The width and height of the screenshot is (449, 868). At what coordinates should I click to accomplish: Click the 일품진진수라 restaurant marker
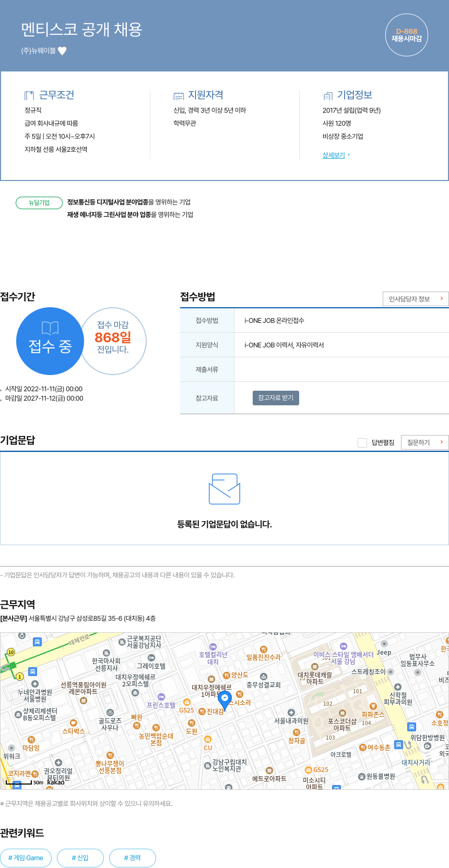tap(264, 649)
